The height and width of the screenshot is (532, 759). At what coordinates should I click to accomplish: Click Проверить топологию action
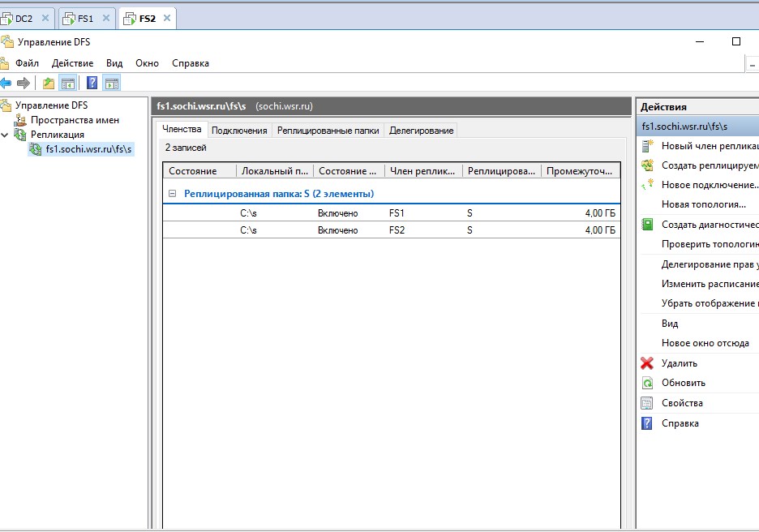tap(710, 244)
